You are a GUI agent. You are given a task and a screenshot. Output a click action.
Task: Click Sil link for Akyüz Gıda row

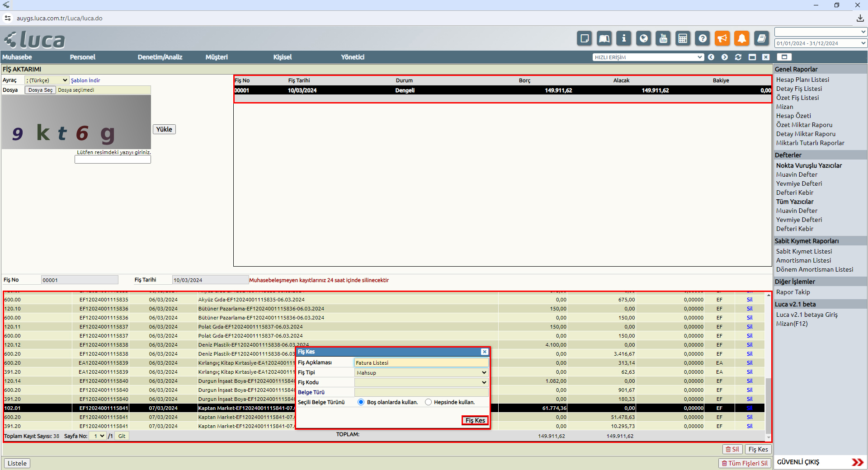point(750,300)
